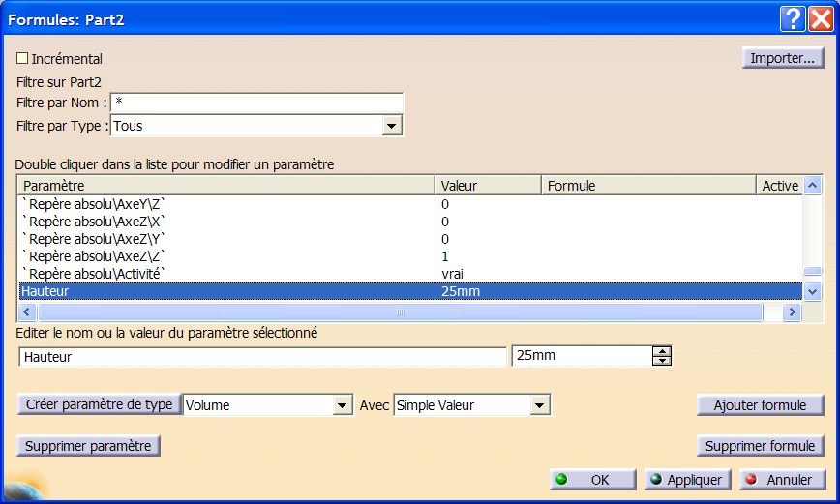Open the help question mark button
This screenshot has height=504, width=840.
click(x=793, y=18)
